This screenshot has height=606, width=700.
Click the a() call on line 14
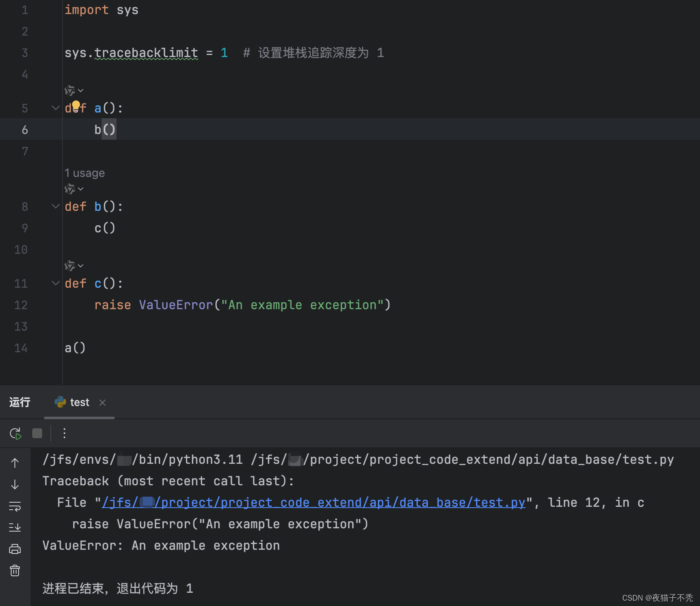[75, 348]
